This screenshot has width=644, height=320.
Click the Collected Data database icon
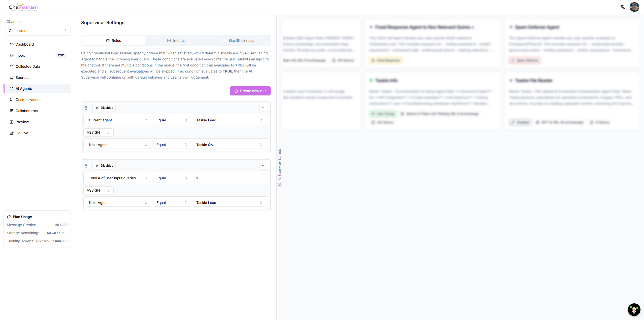12,66
